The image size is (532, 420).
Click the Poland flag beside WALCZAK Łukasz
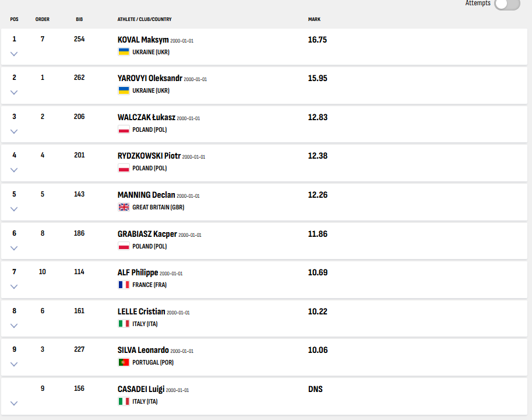click(124, 129)
